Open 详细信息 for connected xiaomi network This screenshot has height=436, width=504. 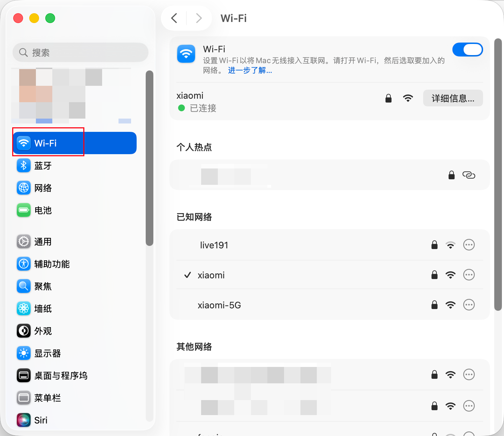[x=453, y=98]
